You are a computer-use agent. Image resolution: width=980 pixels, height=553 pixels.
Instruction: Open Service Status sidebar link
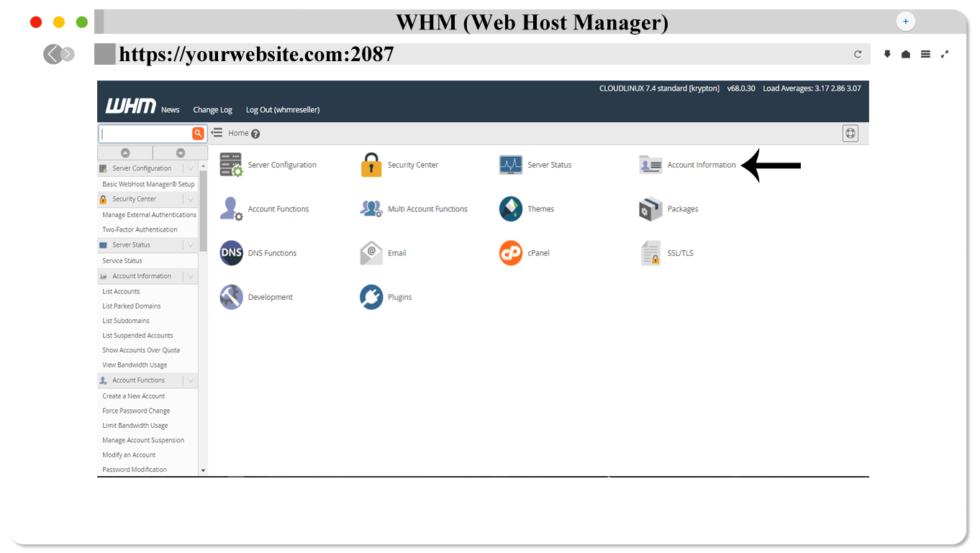click(122, 261)
